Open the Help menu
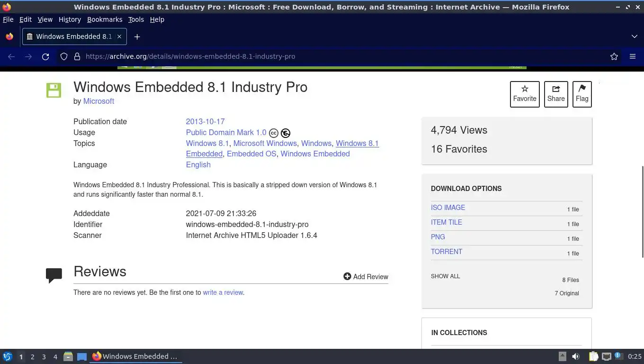Screen dimensions: 644x364 [x=157, y=19]
